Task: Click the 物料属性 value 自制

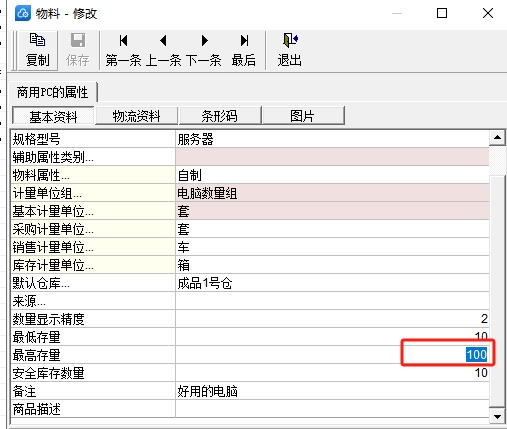Action: [x=332, y=175]
